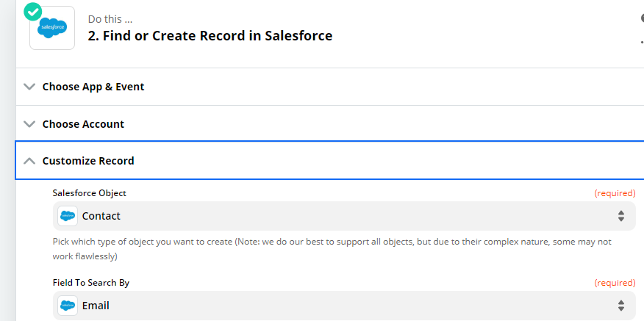Click the partially visible help icon top right

pos(642,18)
